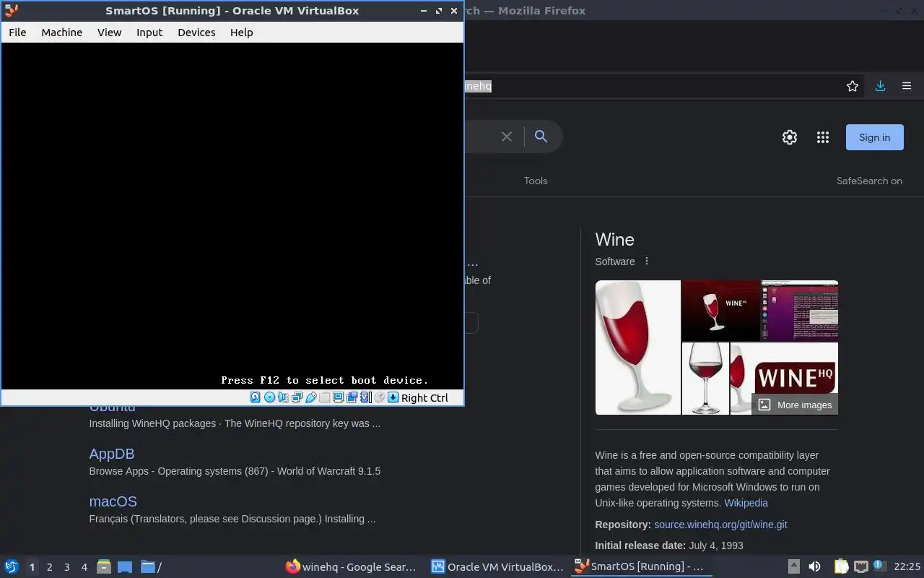Open the Help menu in VirtualBox
Screen dimensions: 924x578
point(242,33)
